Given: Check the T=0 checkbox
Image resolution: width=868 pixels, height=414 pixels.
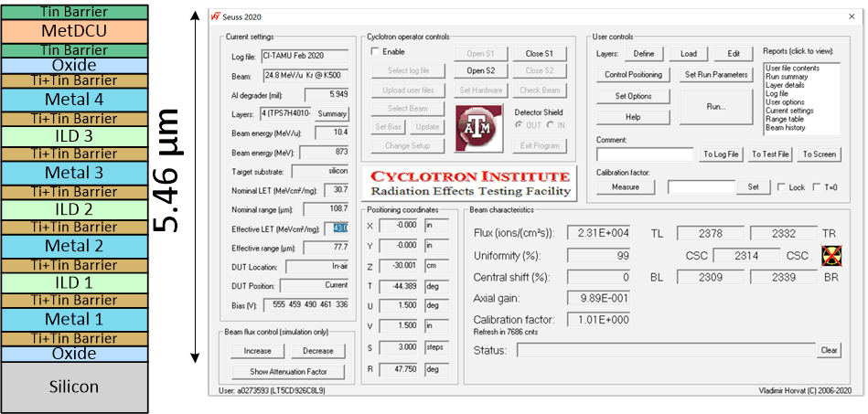Looking at the screenshot, I should coord(820,186).
